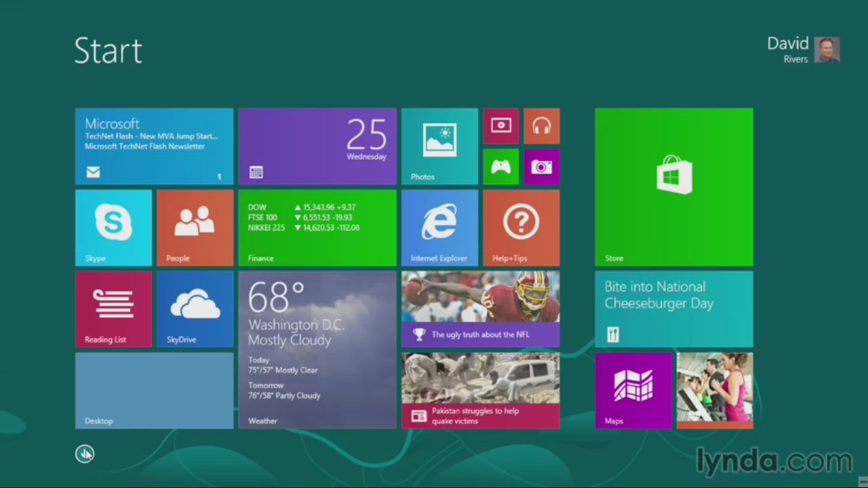Open the Finance tile with DOW figures
868x488 pixels.
coord(317,227)
